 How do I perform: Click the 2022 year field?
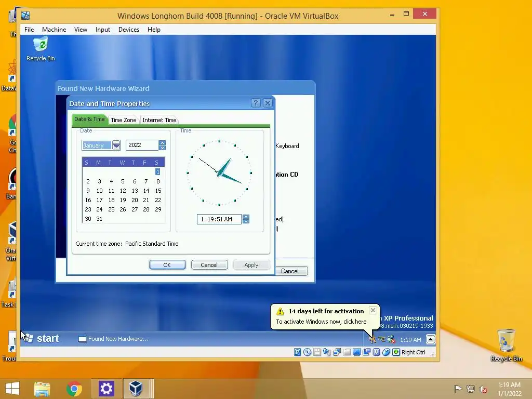[x=142, y=145]
